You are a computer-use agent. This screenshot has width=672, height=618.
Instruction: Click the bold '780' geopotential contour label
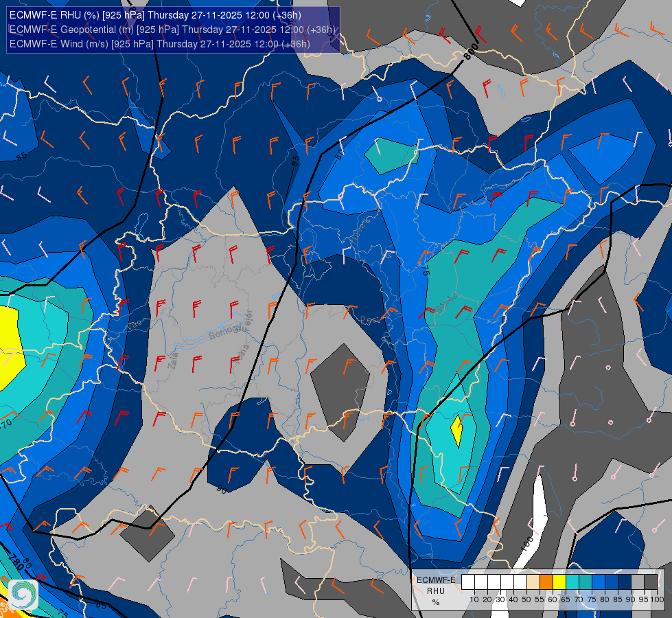click(15, 562)
